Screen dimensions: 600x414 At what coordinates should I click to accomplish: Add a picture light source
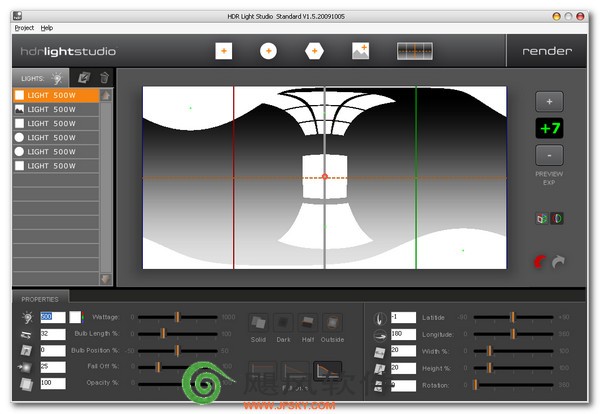(x=360, y=51)
